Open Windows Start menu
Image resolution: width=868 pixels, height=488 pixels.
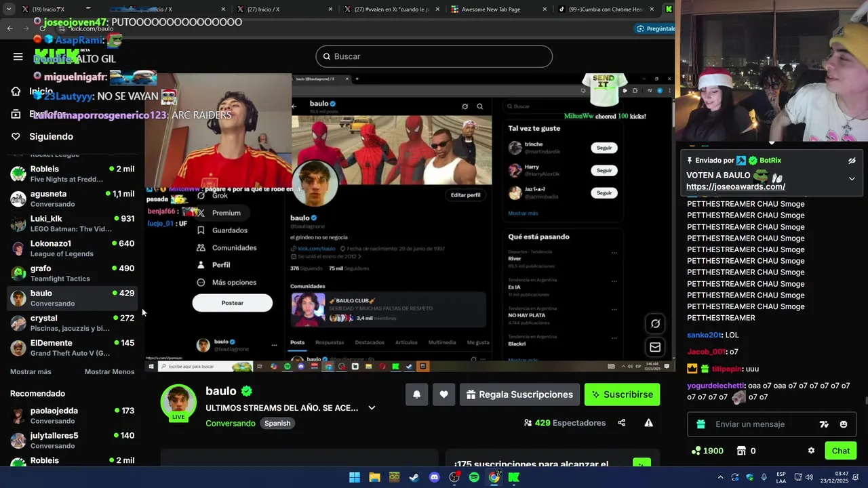[x=355, y=477]
